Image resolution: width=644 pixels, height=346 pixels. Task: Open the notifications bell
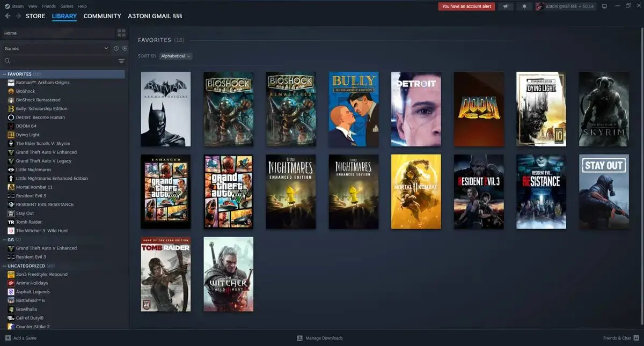pos(524,6)
